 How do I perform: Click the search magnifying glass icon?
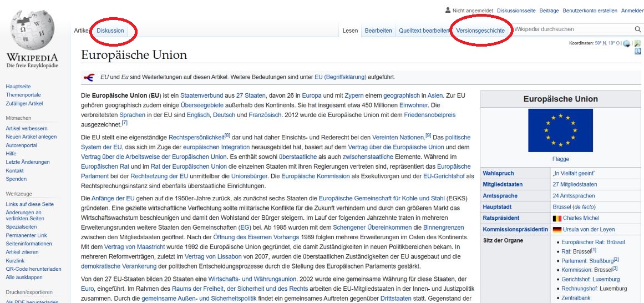[x=637, y=29]
